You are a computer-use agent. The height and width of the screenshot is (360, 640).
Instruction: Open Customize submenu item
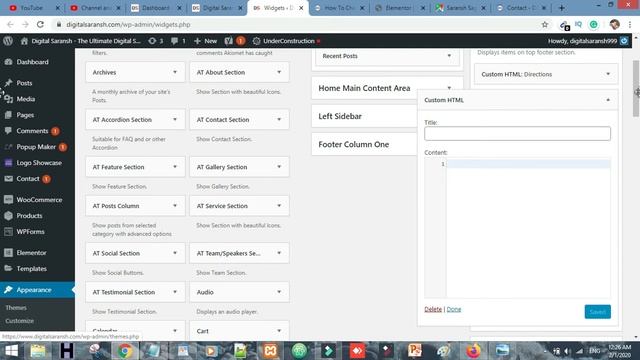tap(20, 321)
